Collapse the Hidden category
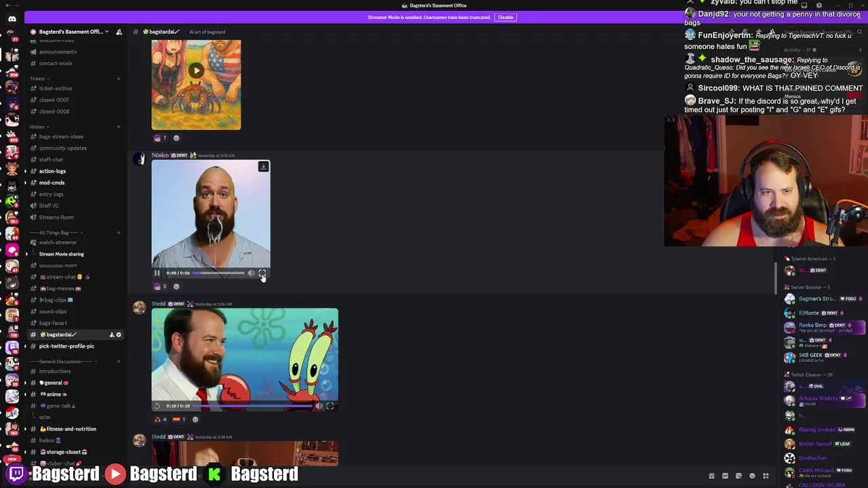 point(37,127)
